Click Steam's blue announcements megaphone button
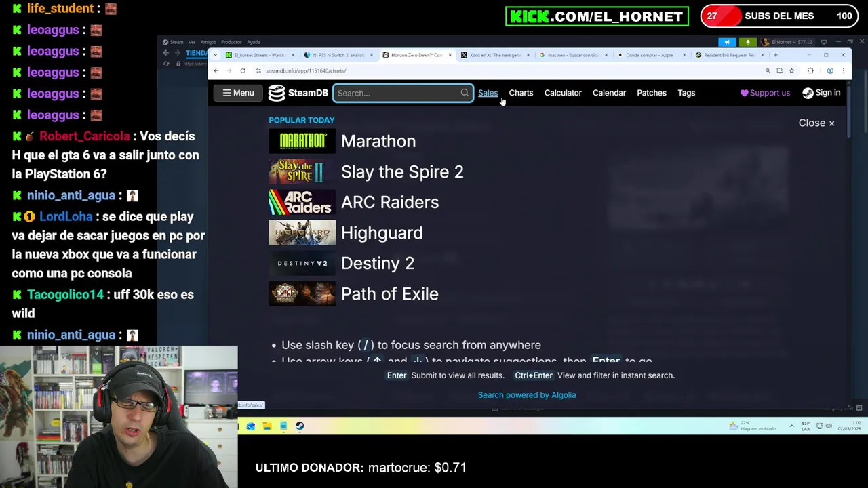Image resolution: width=868 pixels, height=488 pixels. [727, 42]
